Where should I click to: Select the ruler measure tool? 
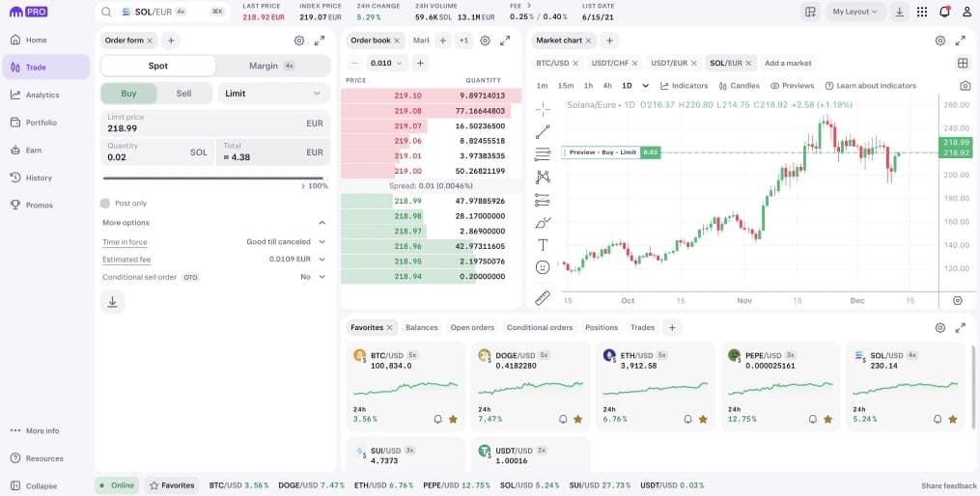[x=543, y=298]
